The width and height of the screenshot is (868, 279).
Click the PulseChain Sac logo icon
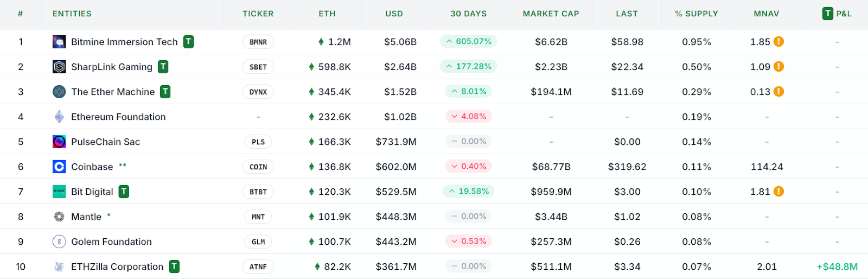pyautogui.click(x=59, y=142)
